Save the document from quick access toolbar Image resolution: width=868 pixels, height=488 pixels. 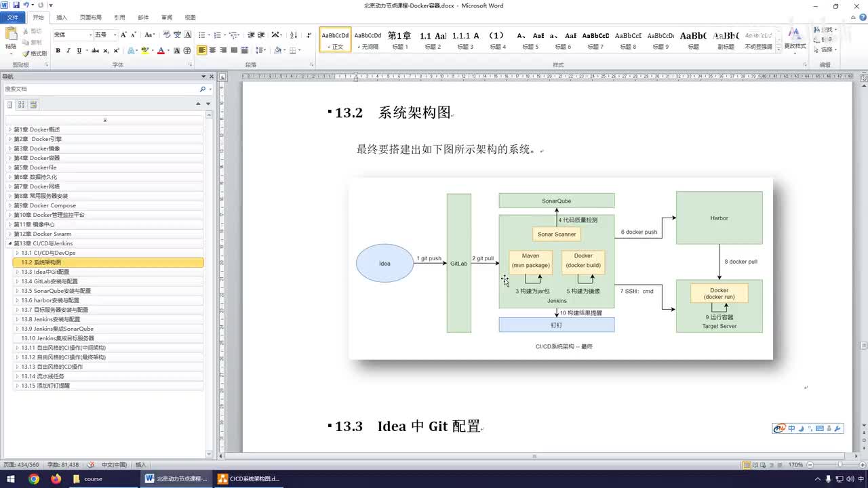pyautogui.click(x=16, y=5)
